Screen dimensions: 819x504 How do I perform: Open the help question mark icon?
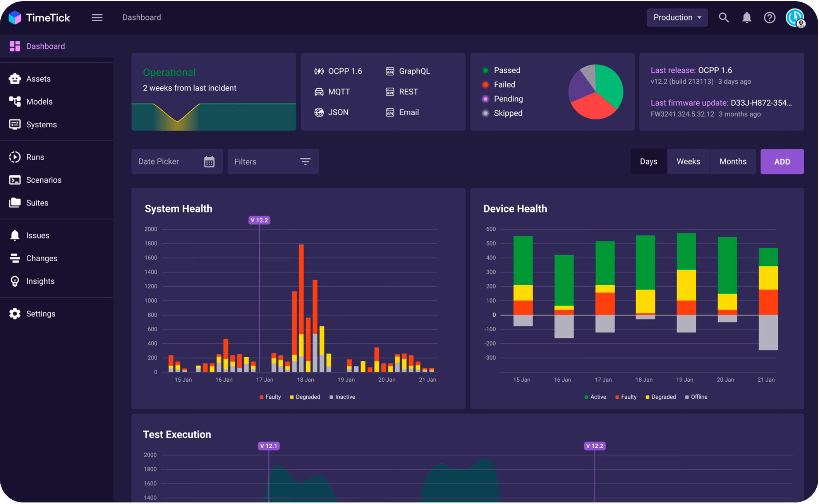769,17
